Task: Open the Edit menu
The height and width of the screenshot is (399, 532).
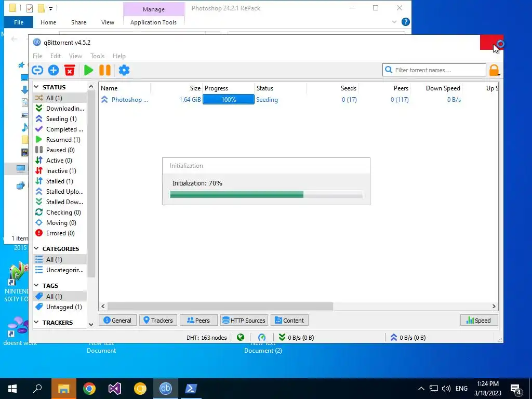Action: tap(55, 56)
